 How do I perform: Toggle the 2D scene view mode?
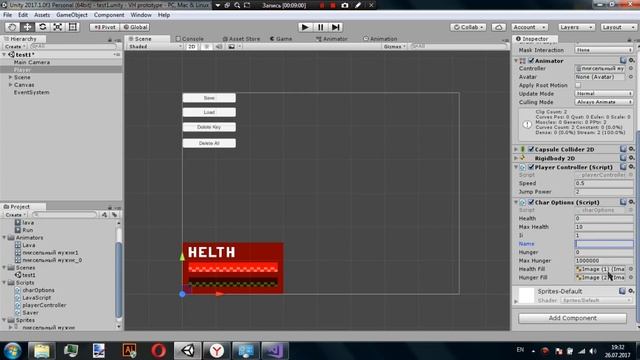191,47
